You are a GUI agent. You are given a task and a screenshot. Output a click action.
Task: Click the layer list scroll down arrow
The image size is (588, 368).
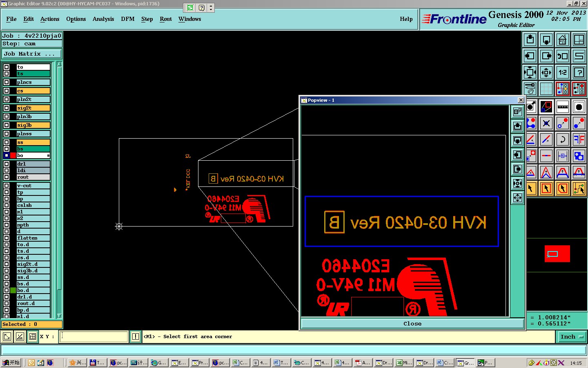coord(59,316)
